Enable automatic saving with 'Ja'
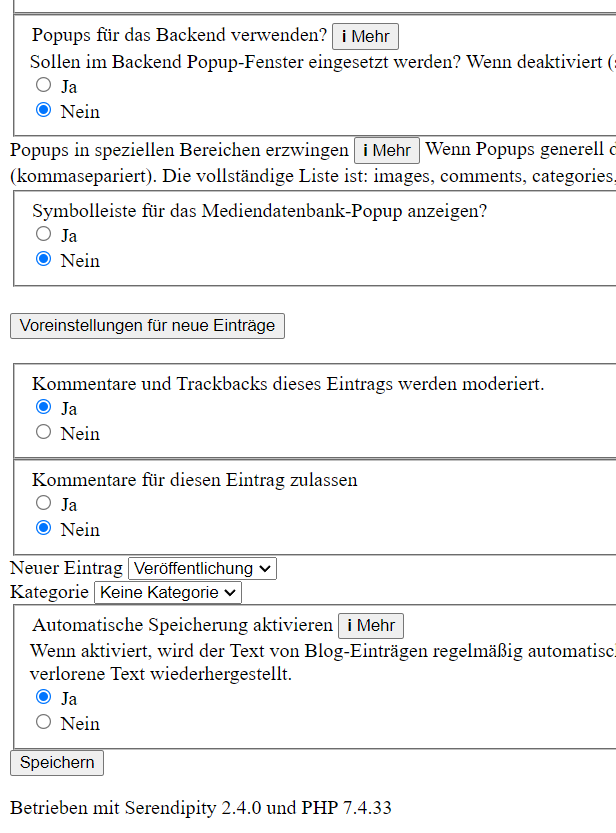The width and height of the screenshot is (616, 833). pyautogui.click(x=44, y=698)
